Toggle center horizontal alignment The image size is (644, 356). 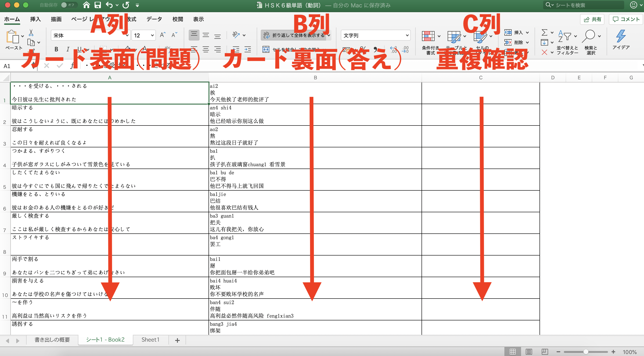[206, 49]
